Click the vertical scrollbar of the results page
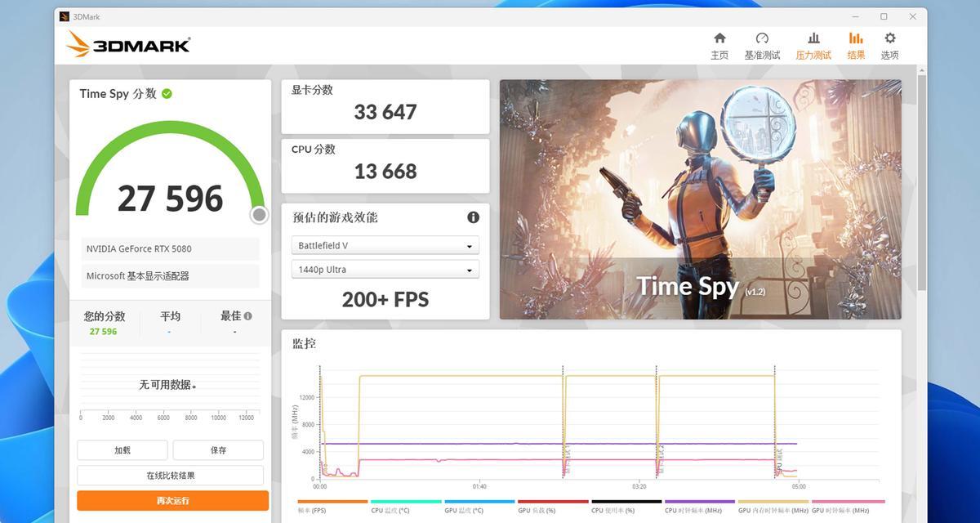The width and height of the screenshot is (980, 523). click(x=922, y=182)
